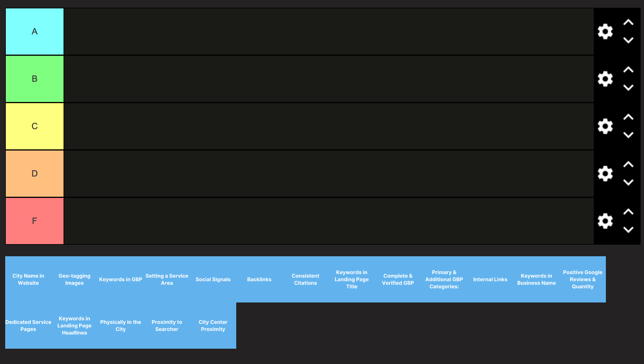Click the yellow C tier label

click(35, 126)
